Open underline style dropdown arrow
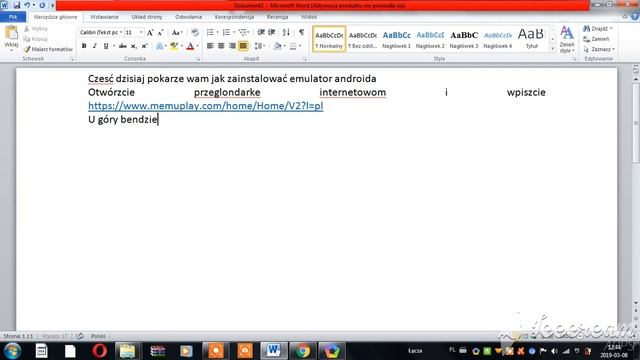 (x=114, y=46)
